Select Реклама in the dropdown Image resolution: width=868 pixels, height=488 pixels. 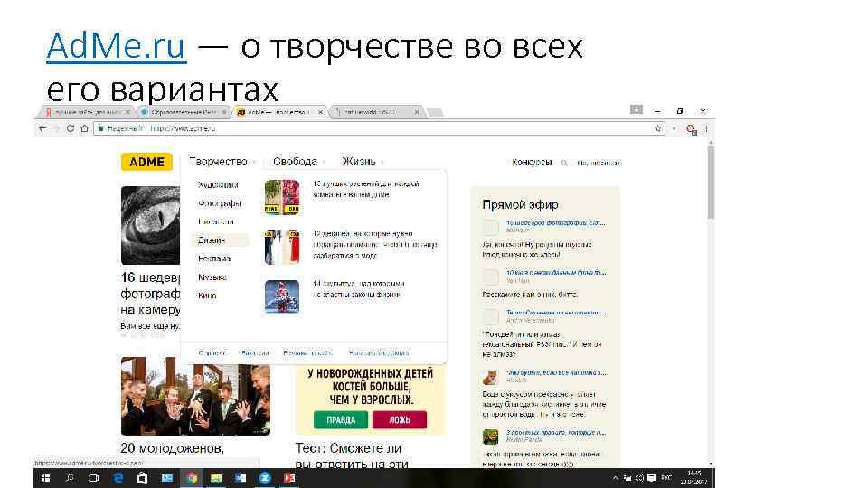214,258
